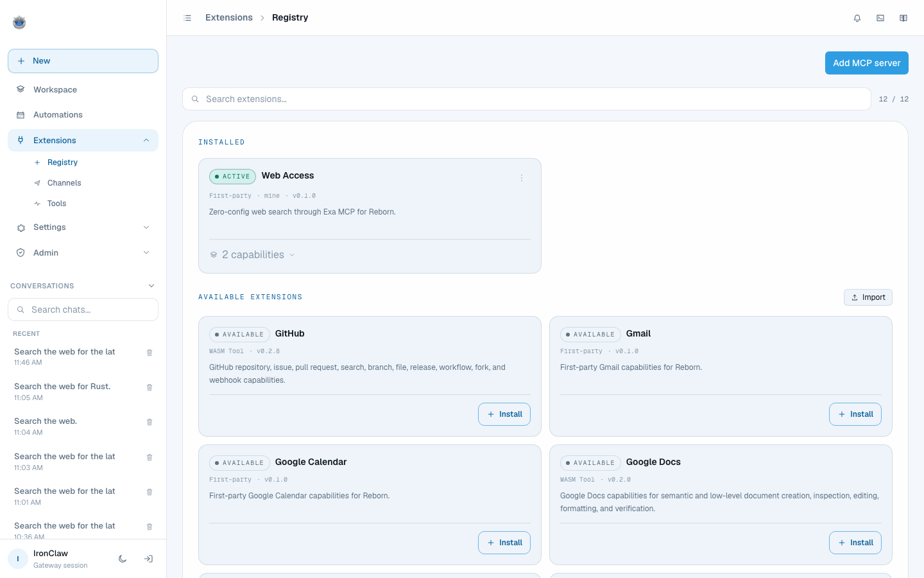
Task: Delete the 'Search the web for Rust.' chat
Action: coord(150,387)
